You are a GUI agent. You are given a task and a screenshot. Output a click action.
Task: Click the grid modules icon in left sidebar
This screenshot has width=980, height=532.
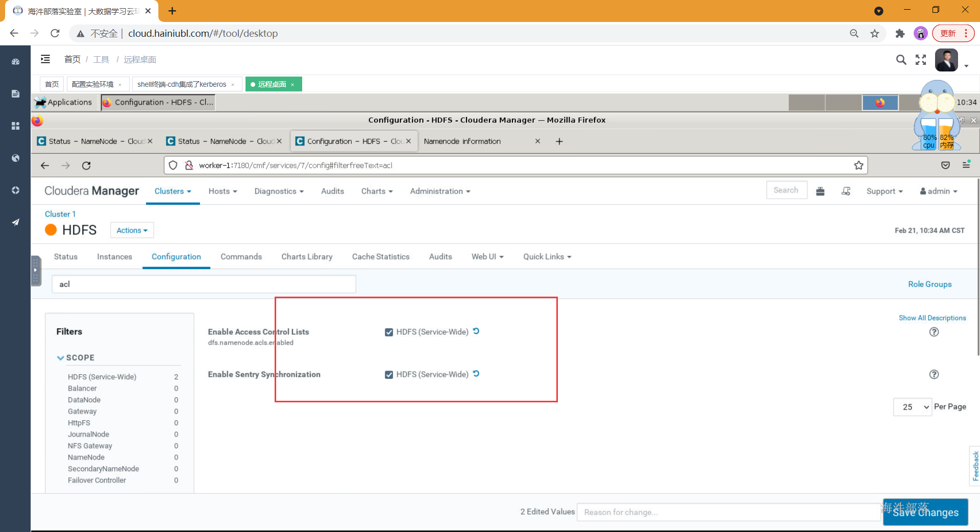coord(15,126)
